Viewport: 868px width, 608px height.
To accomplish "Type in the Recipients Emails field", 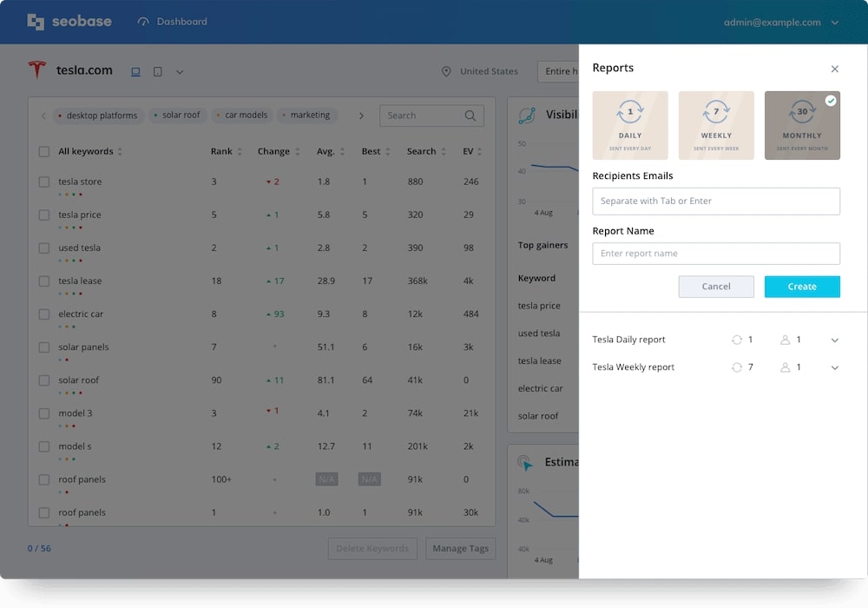I will 716,202.
